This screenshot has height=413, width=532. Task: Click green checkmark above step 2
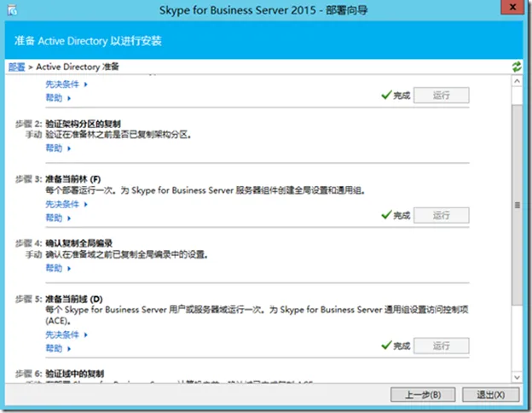[x=386, y=95]
